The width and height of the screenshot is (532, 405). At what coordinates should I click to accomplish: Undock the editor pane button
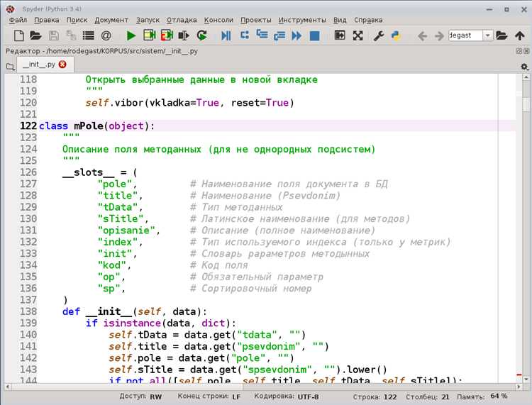pos(519,51)
